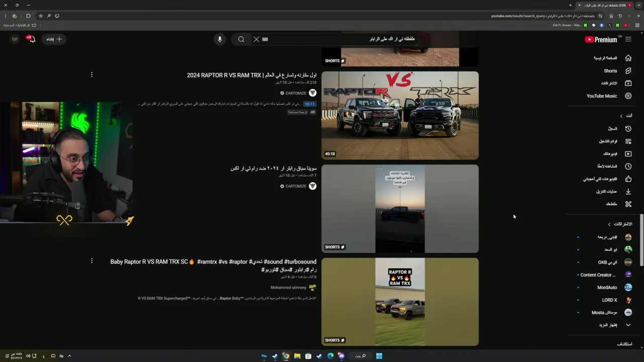Open the Drb7h Stream bookmark
Screen dimensions: 644x362
click(x=570, y=25)
